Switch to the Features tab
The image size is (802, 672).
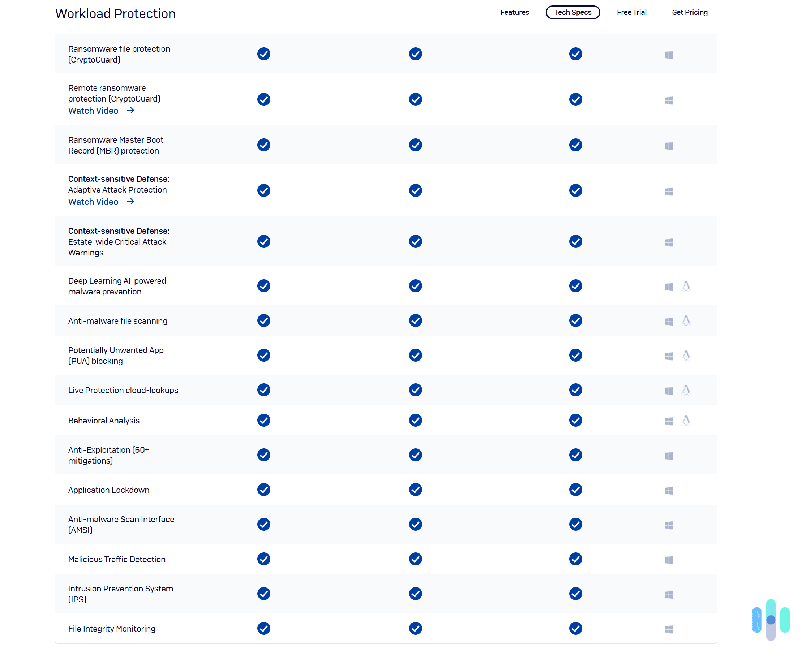(x=514, y=12)
